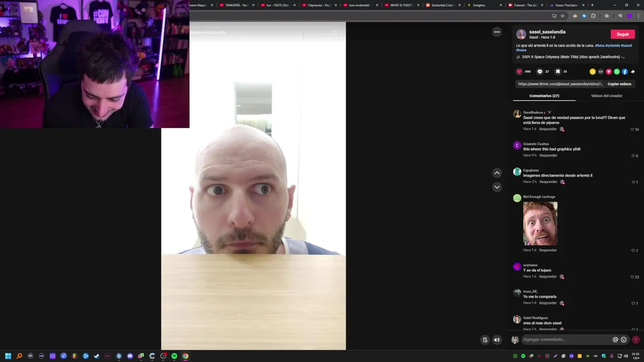Open the Windows Start menu
The width and height of the screenshot is (644, 362).
point(8,356)
